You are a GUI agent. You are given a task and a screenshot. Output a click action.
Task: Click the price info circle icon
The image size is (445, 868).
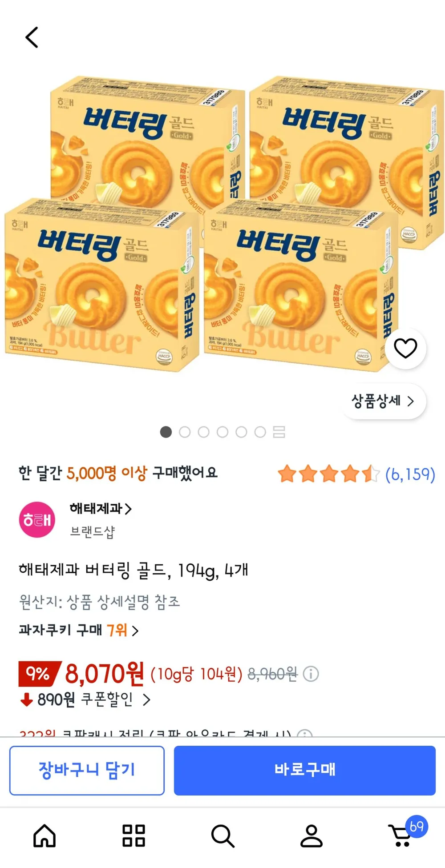(311, 674)
